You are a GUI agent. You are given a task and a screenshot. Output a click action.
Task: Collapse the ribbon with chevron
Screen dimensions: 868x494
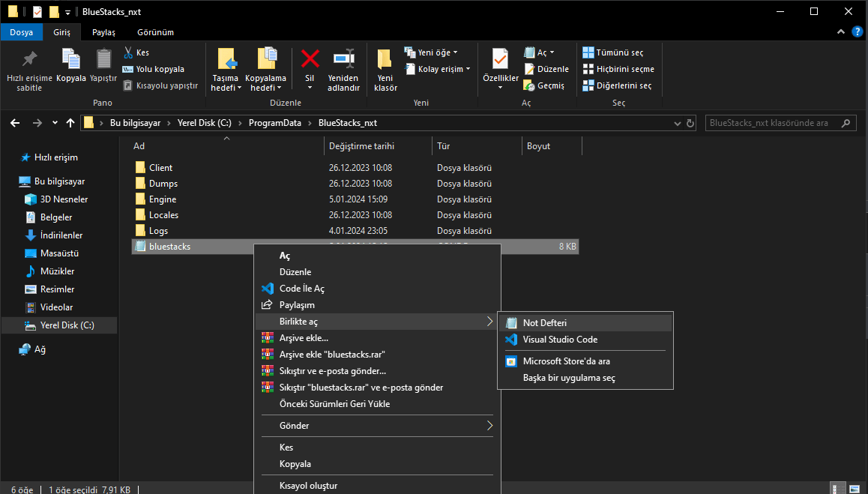pyautogui.click(x=841, y=32)
